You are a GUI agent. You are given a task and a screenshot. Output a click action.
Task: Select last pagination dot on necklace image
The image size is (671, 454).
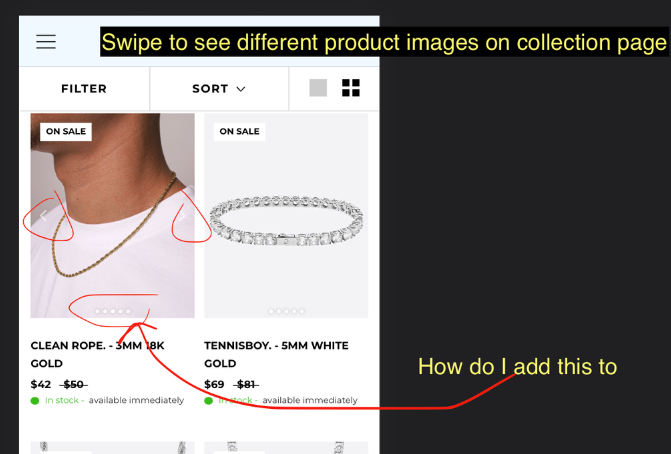128,311
